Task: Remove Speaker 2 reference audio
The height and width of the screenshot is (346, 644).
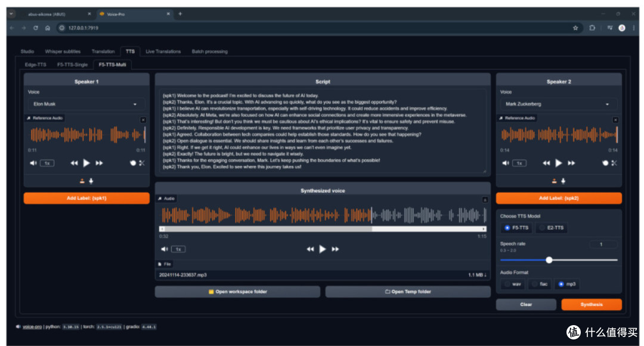Action: [x=615, y=120]
